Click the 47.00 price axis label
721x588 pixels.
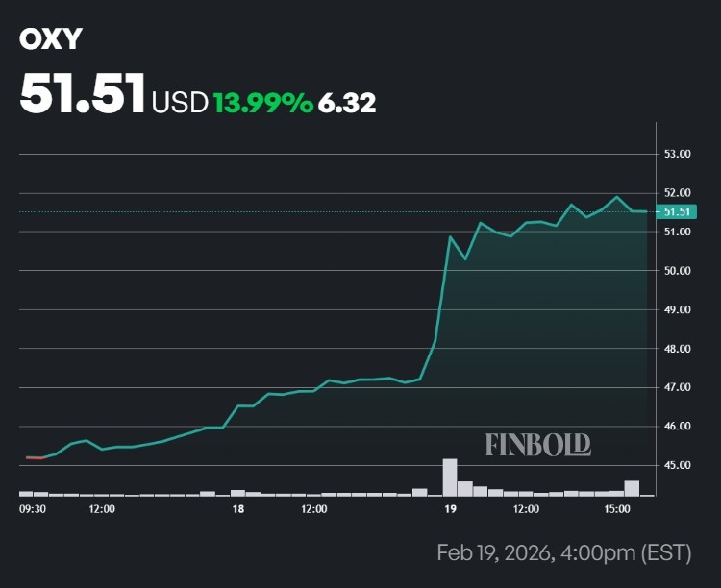[678, 387]
